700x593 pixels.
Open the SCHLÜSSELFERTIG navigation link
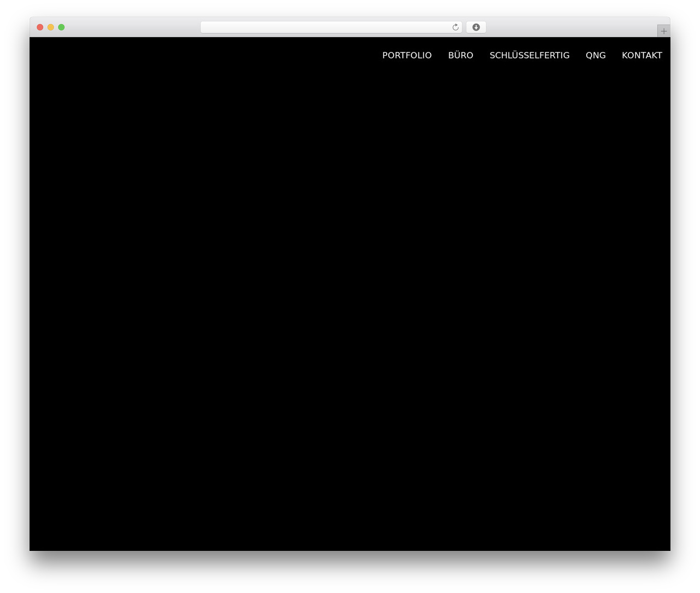pyautogui.click(x=529, y=55)
